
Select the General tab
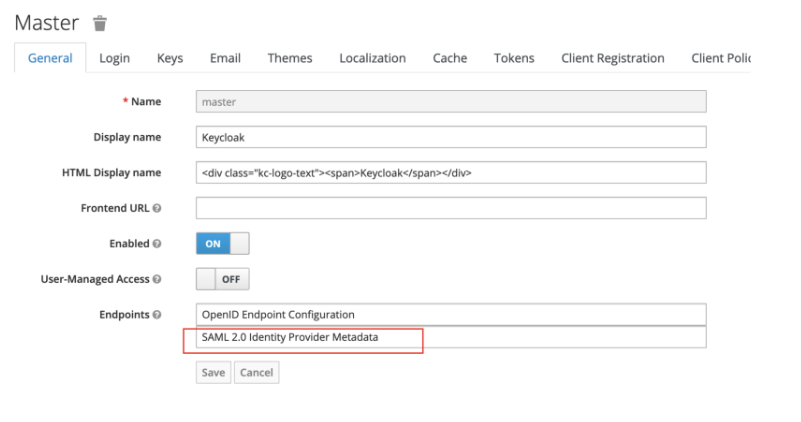pos(50,58)
